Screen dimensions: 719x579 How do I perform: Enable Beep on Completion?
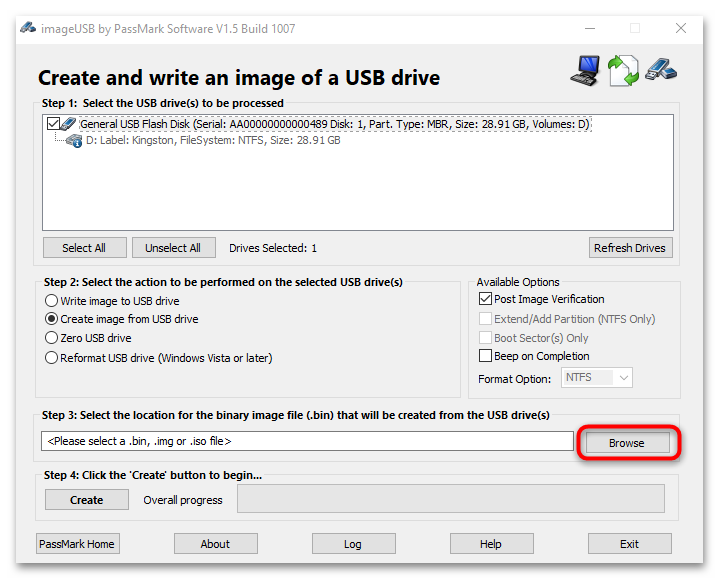(485, 356)
